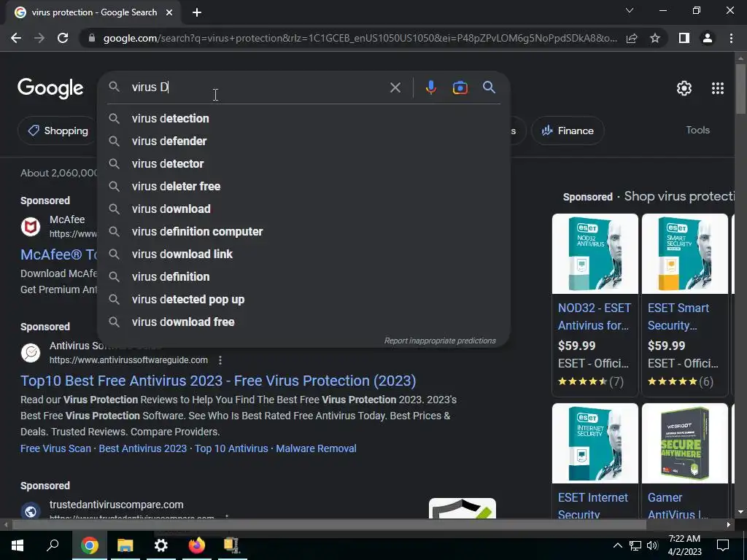
Task: Open options for antivirussoftwareguide.com ad
Action: (220, 360)
